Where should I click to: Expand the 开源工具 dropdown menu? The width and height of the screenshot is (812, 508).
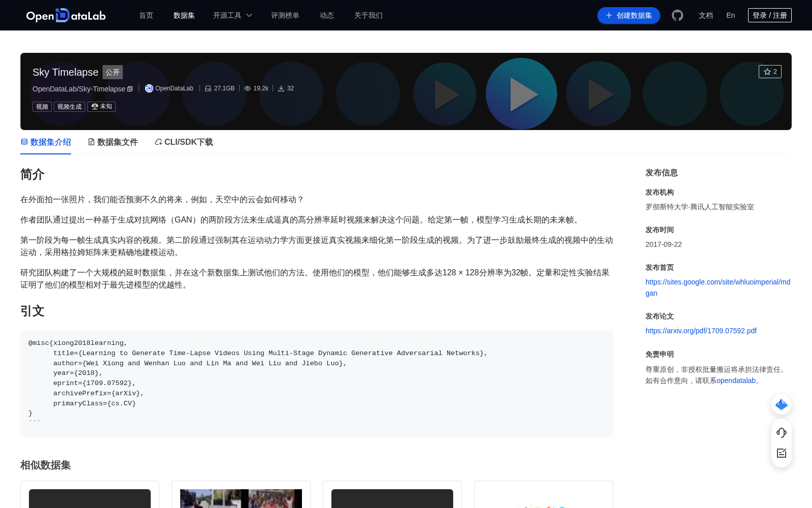pos(232,15)
